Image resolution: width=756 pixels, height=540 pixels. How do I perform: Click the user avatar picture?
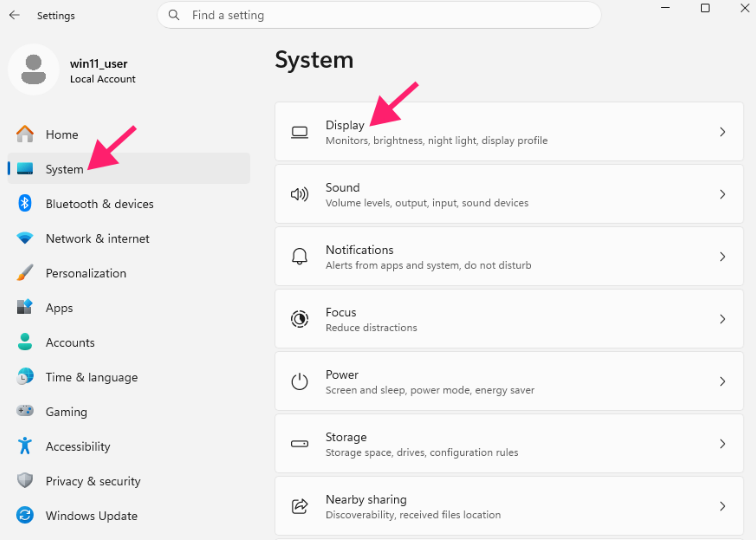click(x=33, y=69)
